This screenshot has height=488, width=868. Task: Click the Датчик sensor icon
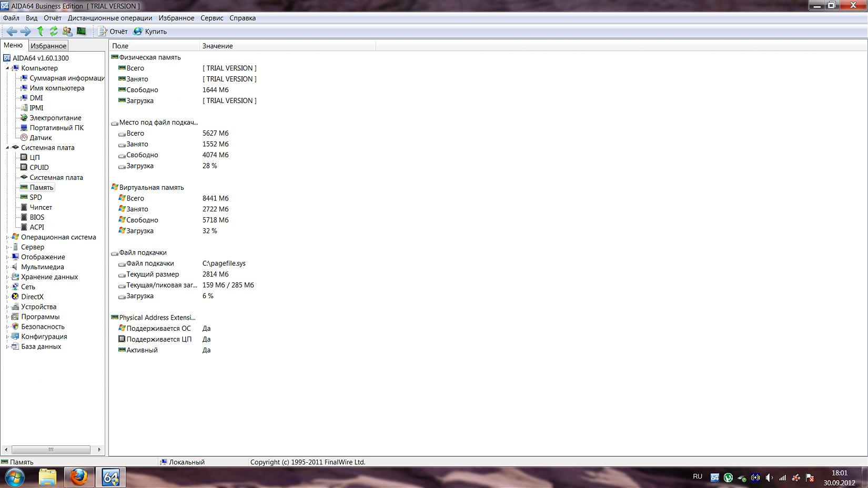(x=24, y=138)
